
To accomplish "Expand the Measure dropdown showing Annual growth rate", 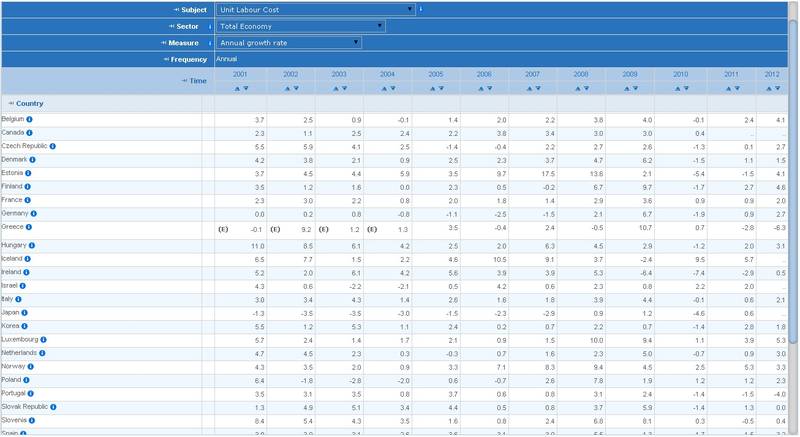I will pyautogui.click(x=289, y=43).
